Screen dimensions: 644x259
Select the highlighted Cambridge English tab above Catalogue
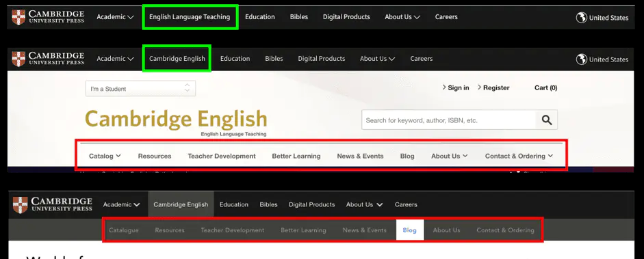[181, 204]
